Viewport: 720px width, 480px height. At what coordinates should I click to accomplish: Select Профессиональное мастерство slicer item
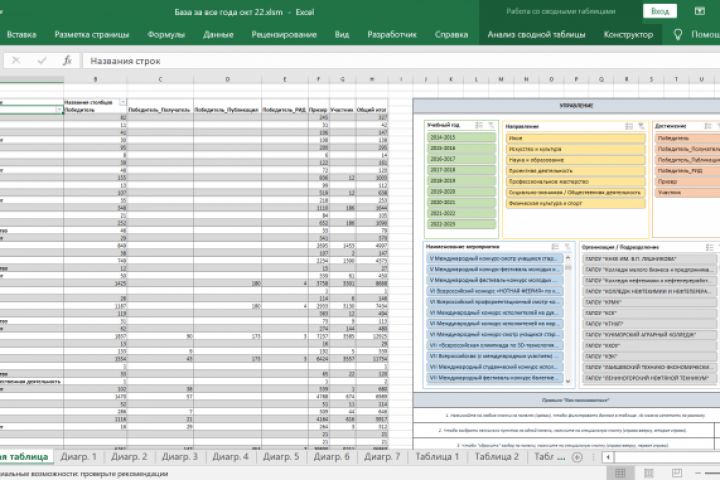(x=575, y=181)
